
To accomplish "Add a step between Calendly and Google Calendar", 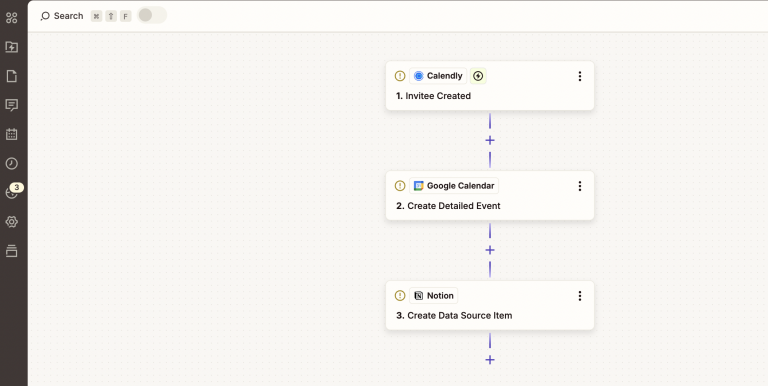I will [x=490, y=141].
